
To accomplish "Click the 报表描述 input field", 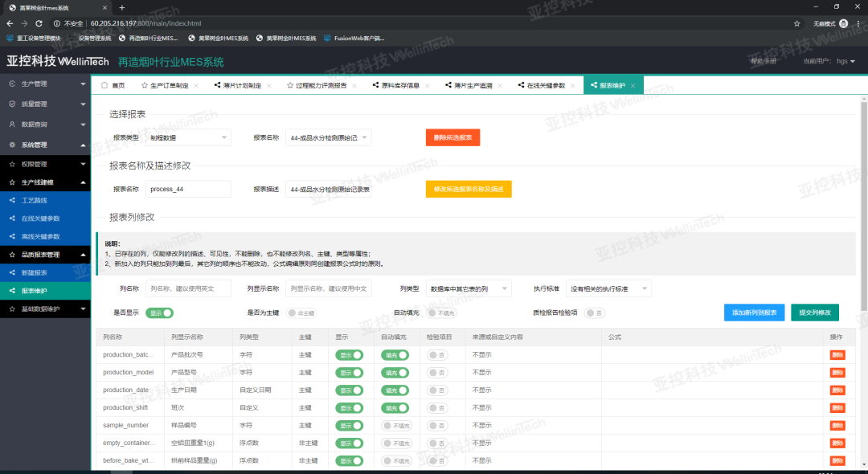I will coord(328,189).
